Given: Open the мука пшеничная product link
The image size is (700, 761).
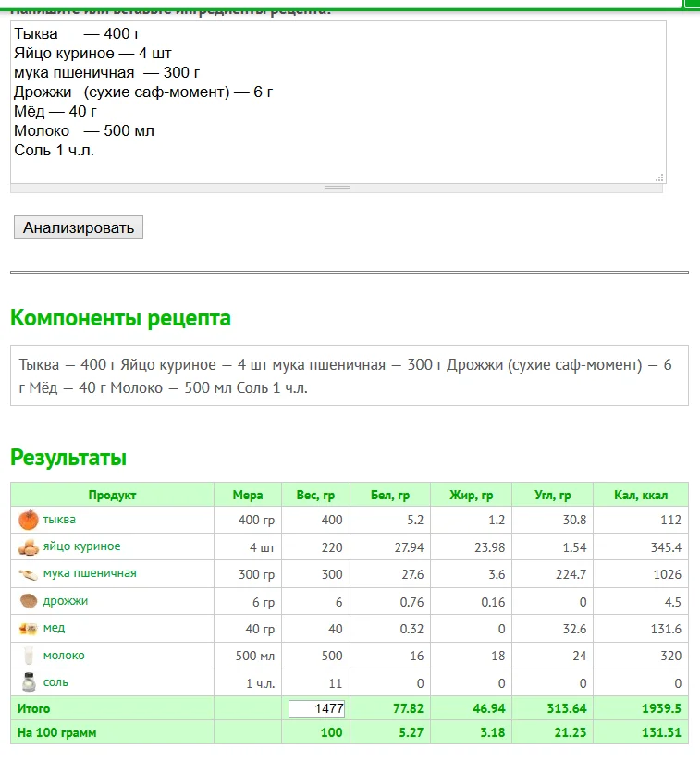Looking at the screenshot, I should pos(90,573).
